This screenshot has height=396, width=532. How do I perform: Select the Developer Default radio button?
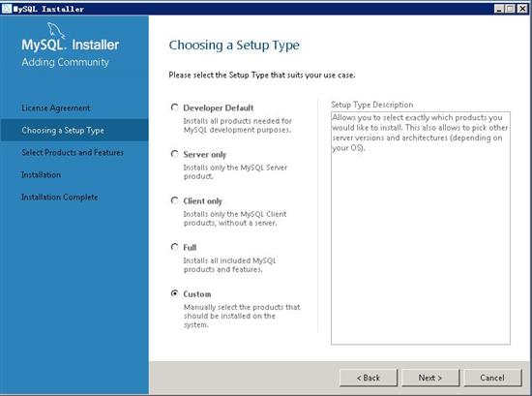click(174, 107)
